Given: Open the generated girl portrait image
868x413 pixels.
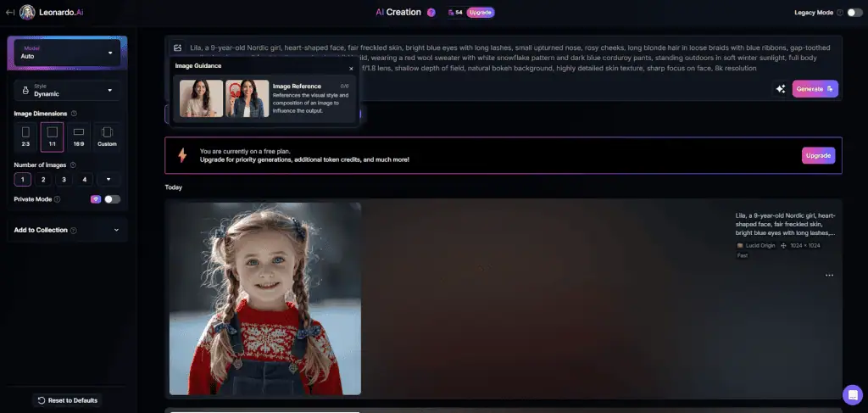Looking at the screenshot, I should [x=265, y=299].
